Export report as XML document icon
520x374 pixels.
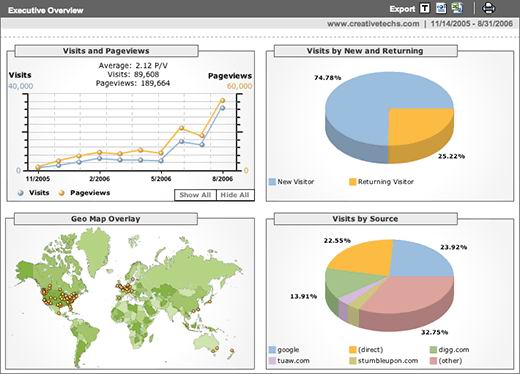[441, 8]
